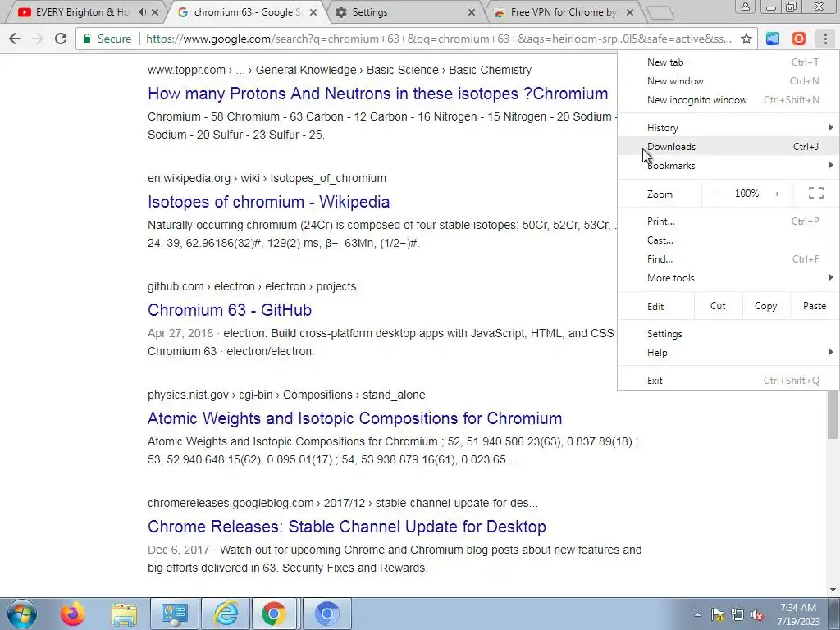Viewport: 840px width, 630px height.
Task: Open the taskbar clock showing 7:34 AM
Action: click(798, 614)
